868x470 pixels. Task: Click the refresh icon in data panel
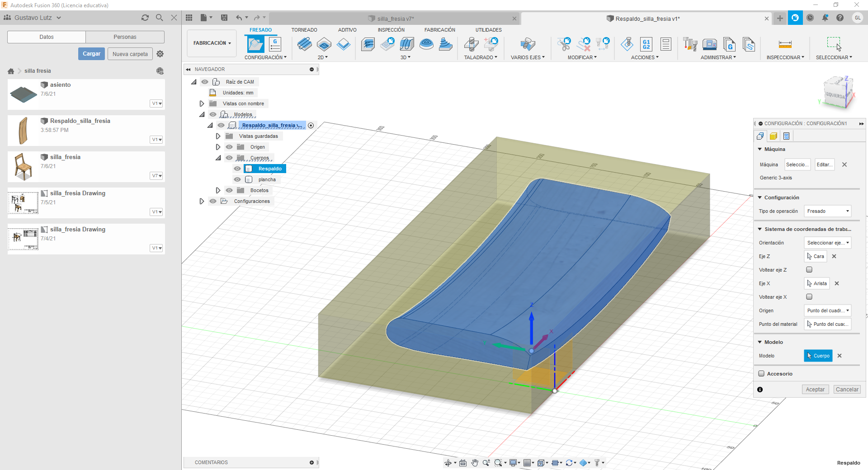[x=145, y=18]
